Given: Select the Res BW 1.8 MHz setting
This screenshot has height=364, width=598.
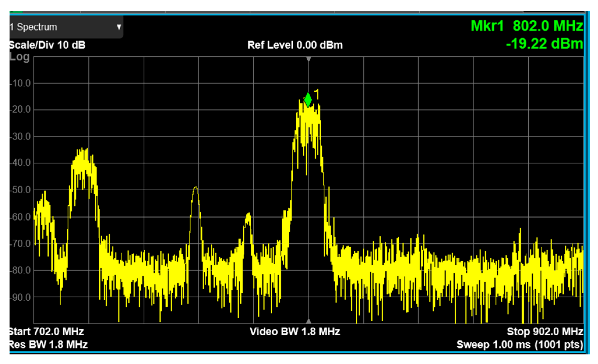Looking at the screenshot, I should point(48,345).
